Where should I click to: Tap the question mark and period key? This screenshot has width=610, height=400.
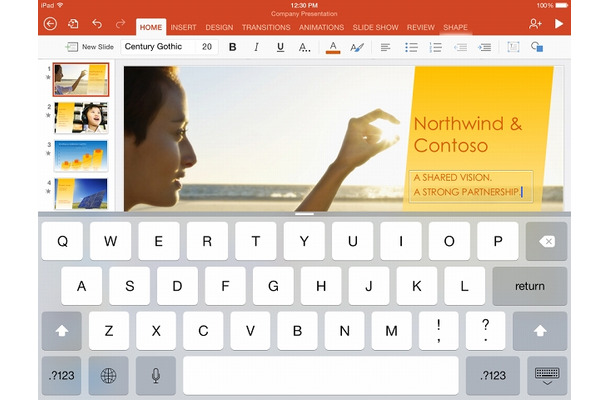coord(486,331)
